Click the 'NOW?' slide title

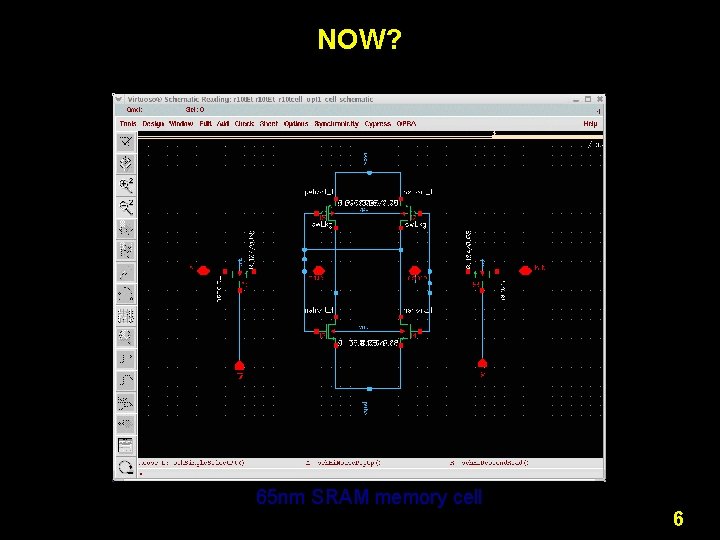[x=360, y=39]
